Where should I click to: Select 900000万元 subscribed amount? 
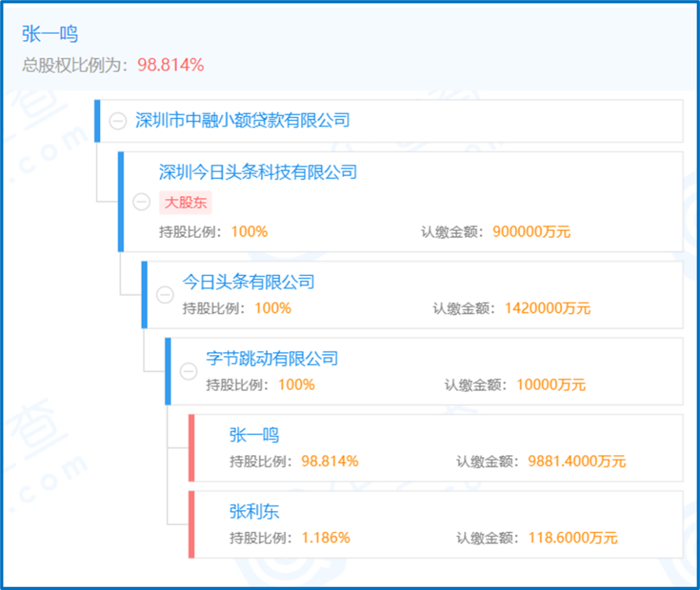[x=531, y=232]
